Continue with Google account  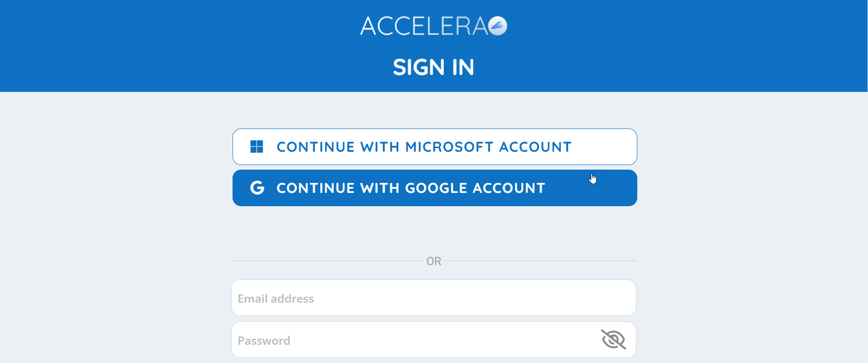(434, 188)
